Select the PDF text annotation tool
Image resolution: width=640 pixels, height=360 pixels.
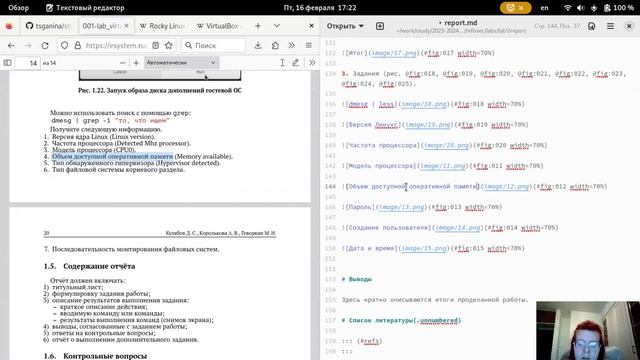pyautogui.click(x=282, y=63)
